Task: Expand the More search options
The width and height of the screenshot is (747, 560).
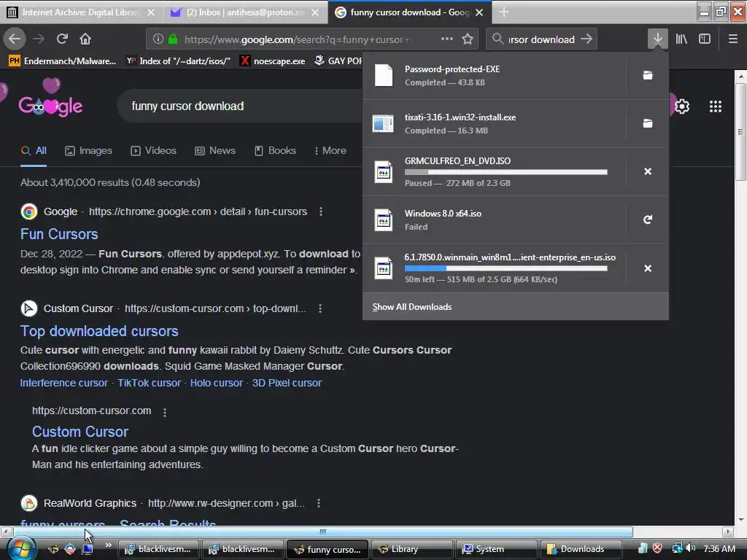Action: point(330,150)
